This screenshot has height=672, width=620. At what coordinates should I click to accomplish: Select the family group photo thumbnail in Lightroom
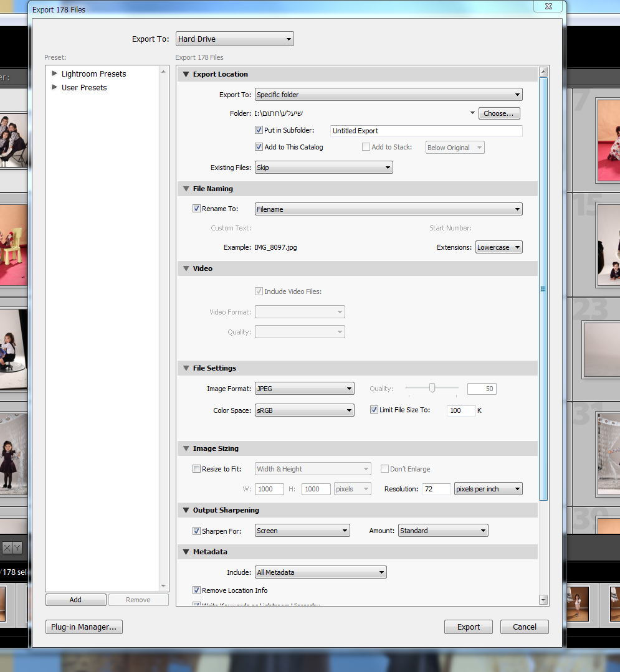pyautogui.click(x=14, y=140)
